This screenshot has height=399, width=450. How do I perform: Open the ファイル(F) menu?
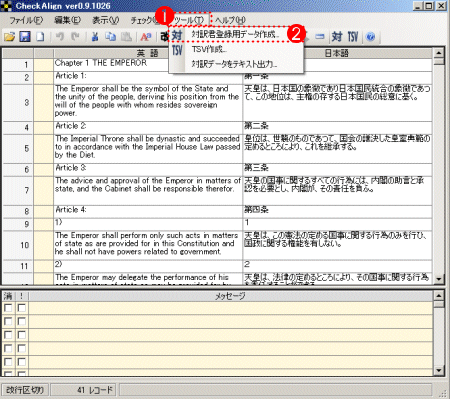[26, 20]
